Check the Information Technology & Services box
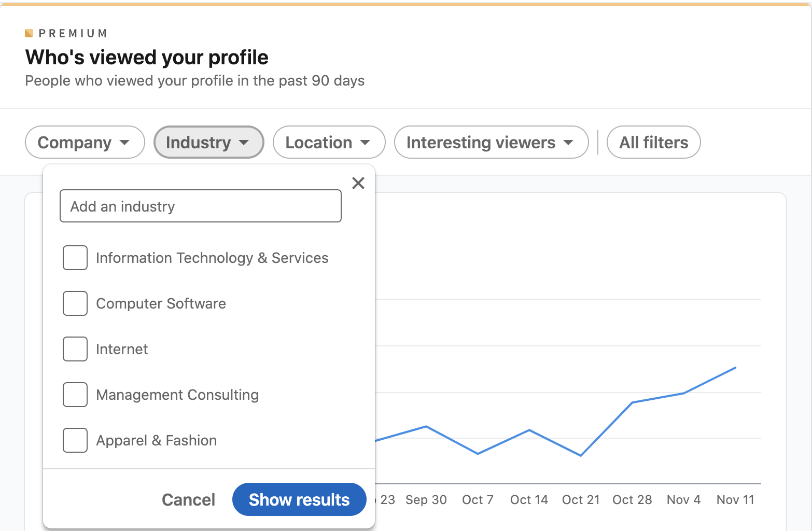 (x=75, y=258)
